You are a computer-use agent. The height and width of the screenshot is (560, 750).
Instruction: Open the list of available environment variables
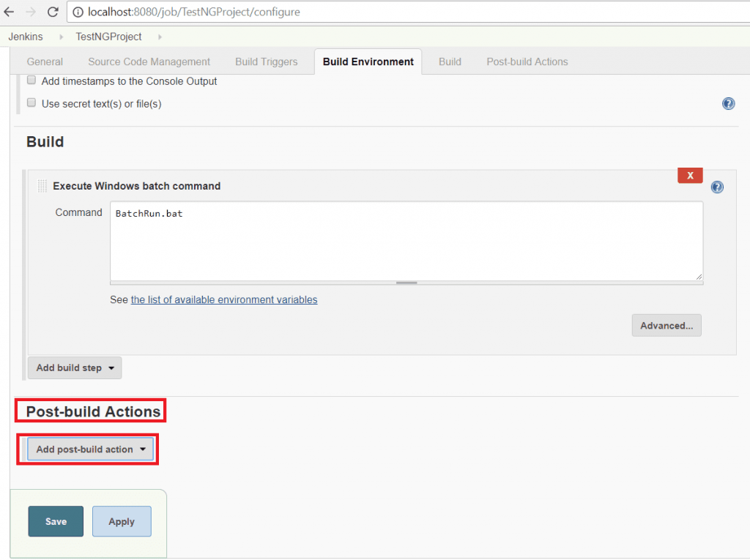[224, 299]
